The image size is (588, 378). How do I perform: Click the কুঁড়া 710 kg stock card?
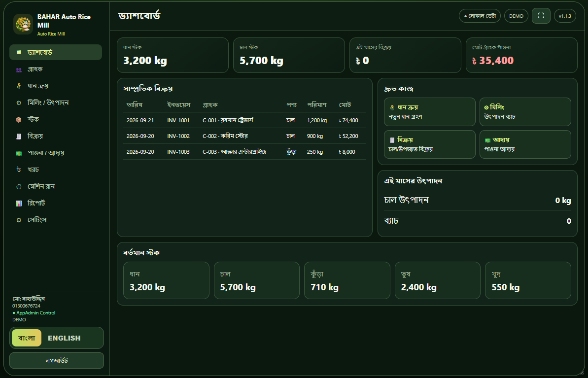[x=347, y=280]
